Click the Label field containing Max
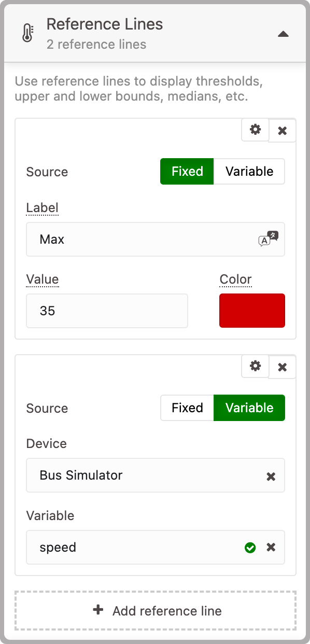310x644 pixels. [156, 240]
